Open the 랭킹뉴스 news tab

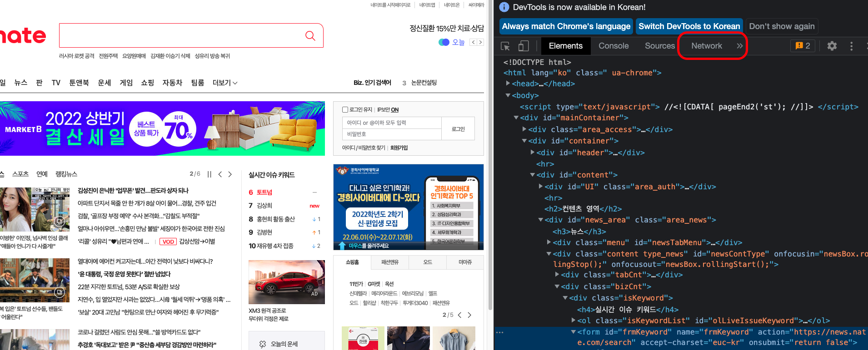66,174
